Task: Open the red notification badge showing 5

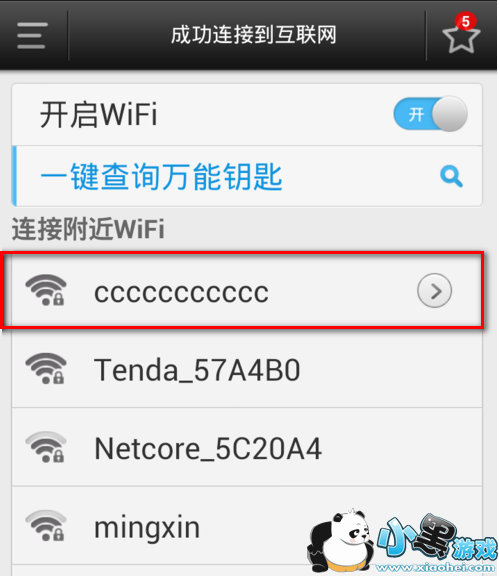Action: (x=466, y=21)
